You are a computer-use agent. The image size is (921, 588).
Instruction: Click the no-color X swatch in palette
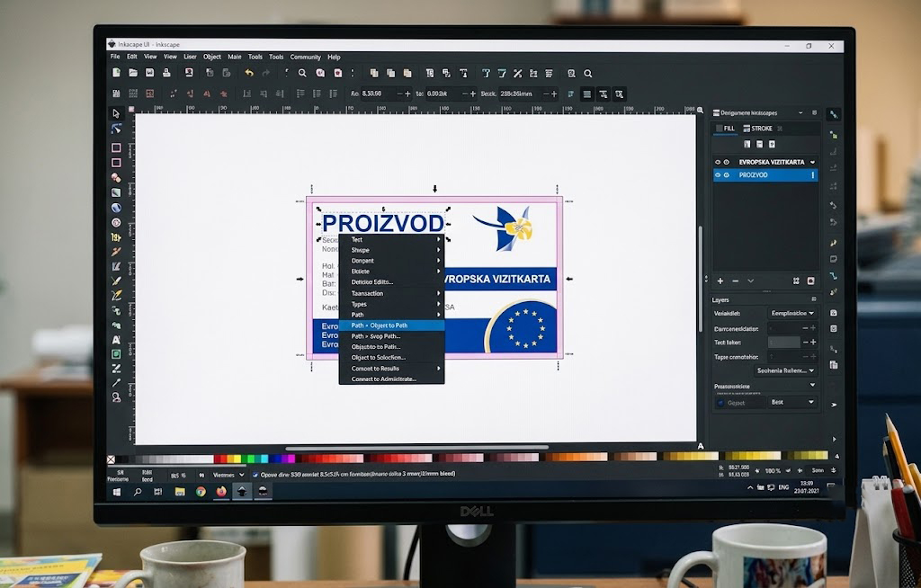coord(111,459)
